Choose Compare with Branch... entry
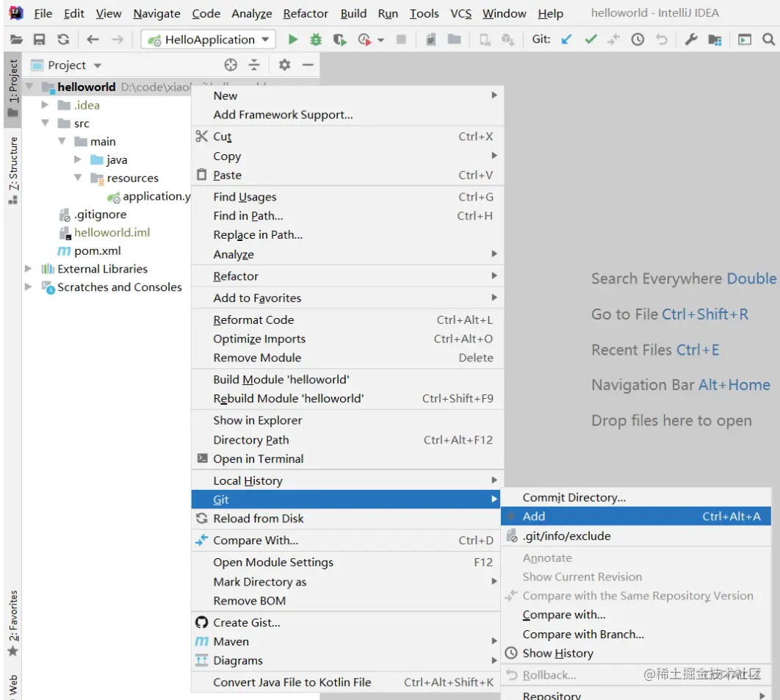780x700 pixels. [636, 635]
